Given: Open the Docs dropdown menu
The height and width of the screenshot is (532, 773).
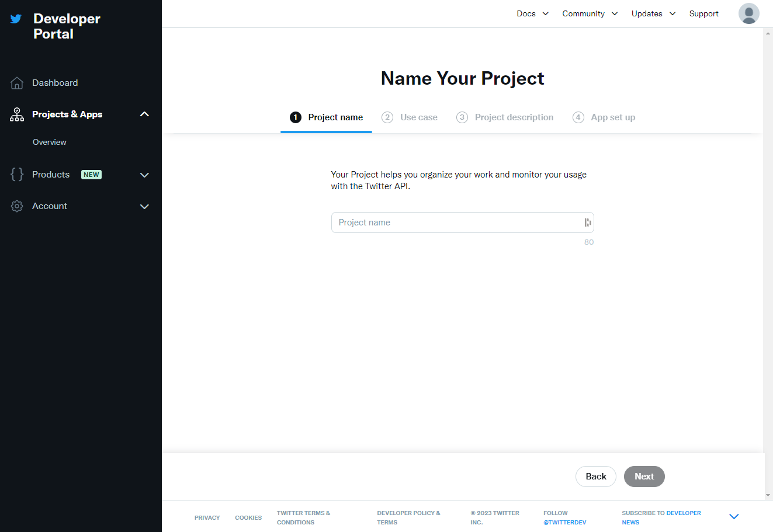Looking at the screenshot, I should (x=532, y=13).
